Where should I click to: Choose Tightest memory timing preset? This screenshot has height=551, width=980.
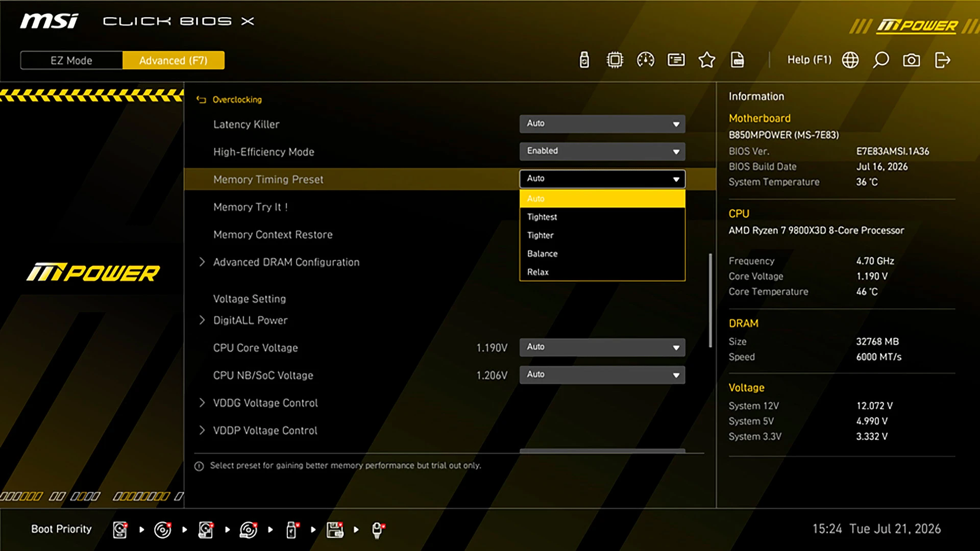602,217
